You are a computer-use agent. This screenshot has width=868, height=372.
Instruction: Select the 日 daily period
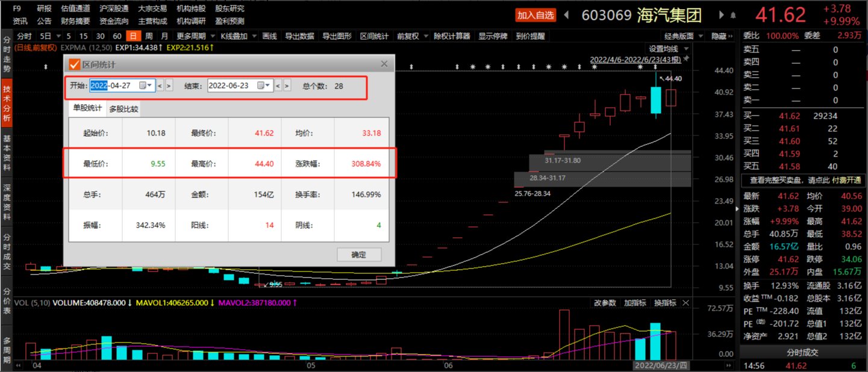134,36
